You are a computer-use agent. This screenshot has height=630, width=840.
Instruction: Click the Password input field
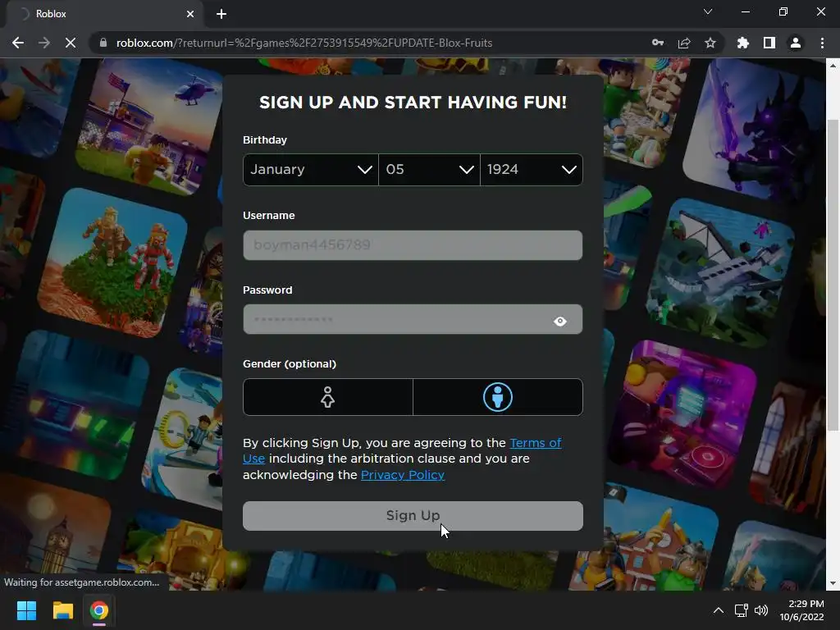click(413, 319)
